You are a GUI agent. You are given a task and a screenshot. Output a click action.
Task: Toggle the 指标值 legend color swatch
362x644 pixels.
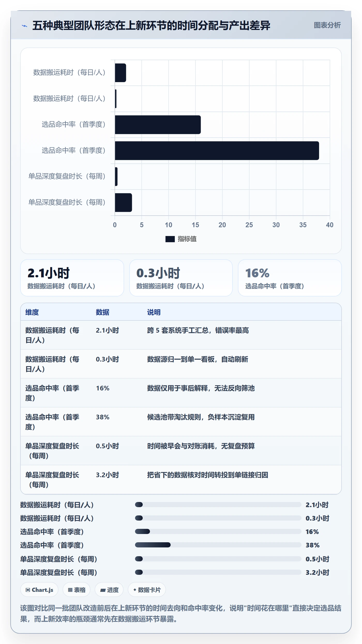(x=170, y=239)
